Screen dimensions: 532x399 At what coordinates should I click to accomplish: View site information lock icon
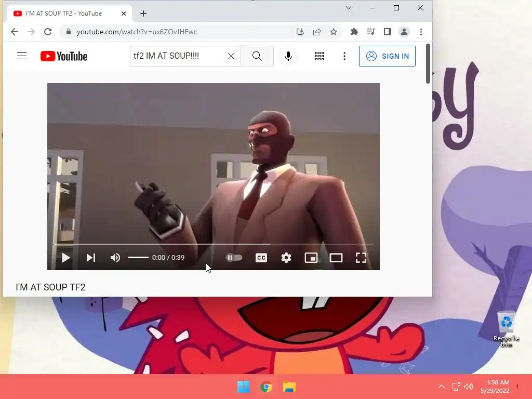(x=69, y=32)
